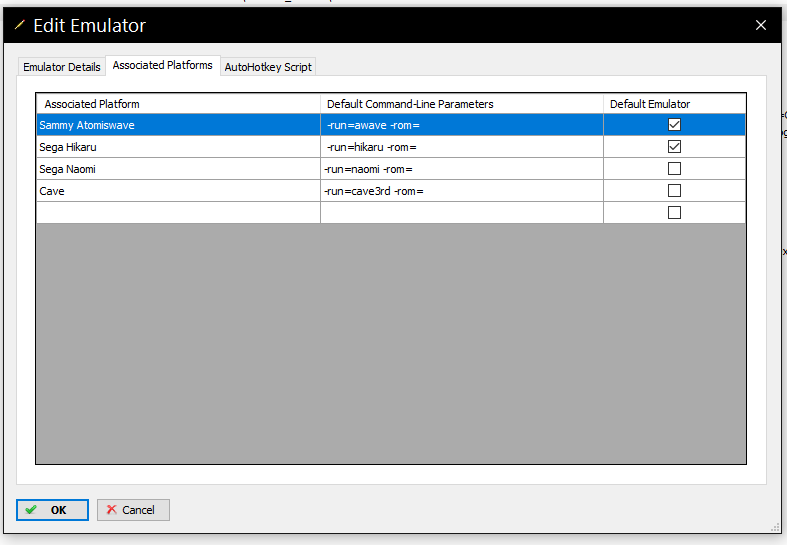The image size is (787, 545).
Task: Confirm changes with the OK button
Action: pos(52,510)
